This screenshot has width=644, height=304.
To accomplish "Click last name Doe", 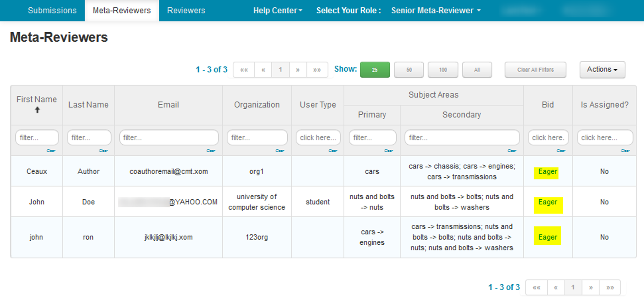I will 88,202.
